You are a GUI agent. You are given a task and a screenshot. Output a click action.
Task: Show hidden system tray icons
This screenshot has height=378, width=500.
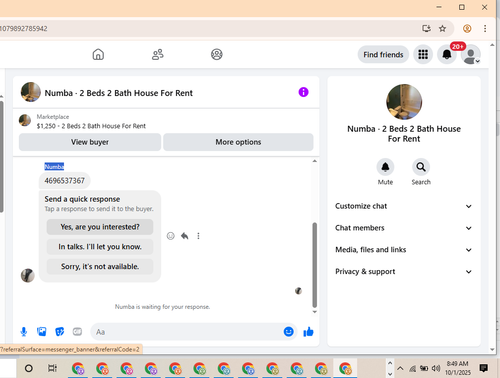400,368
